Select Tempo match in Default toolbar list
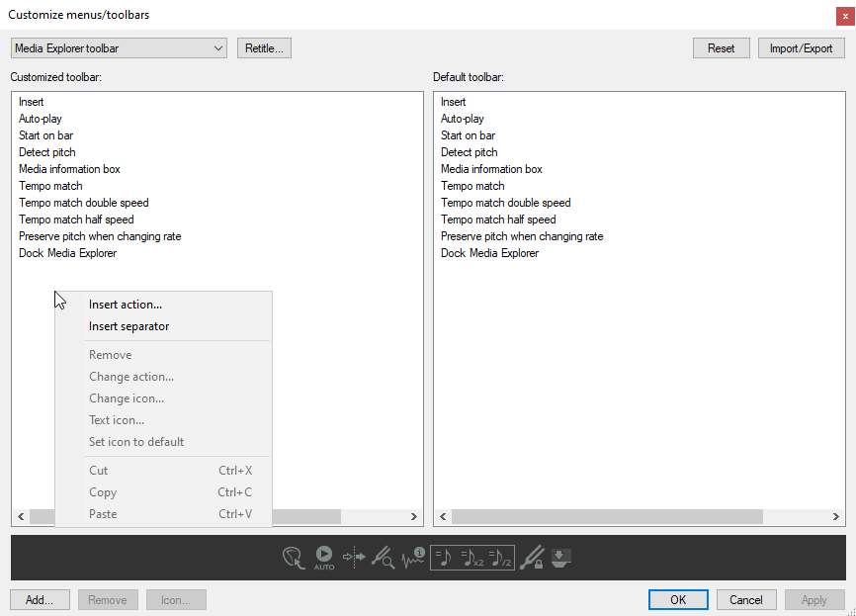The height and width of the screenshot is (616, 856). 472,186
